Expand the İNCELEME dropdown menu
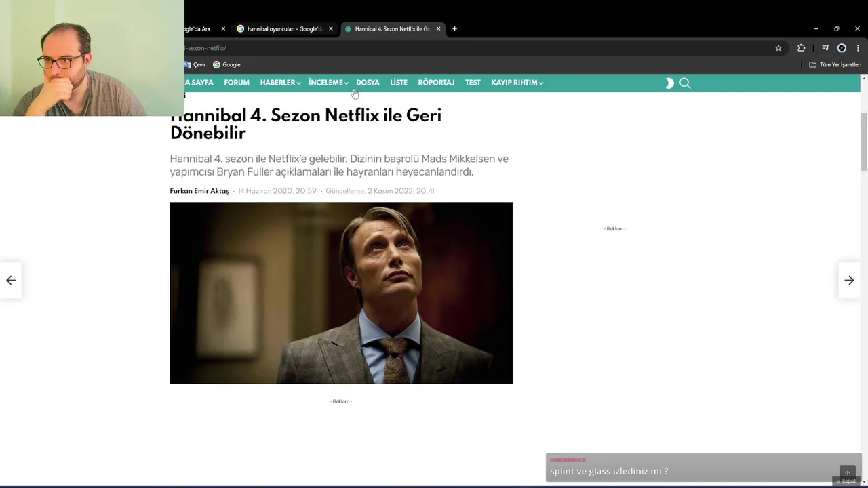This screenshot has height=488, width=868. (x=328, y=83)
